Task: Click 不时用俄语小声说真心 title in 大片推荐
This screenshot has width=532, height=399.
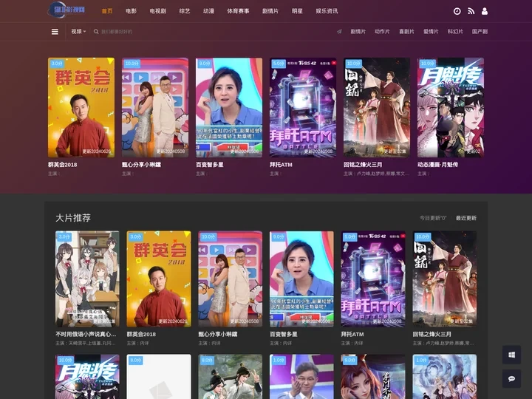Action: pos(86,334)
